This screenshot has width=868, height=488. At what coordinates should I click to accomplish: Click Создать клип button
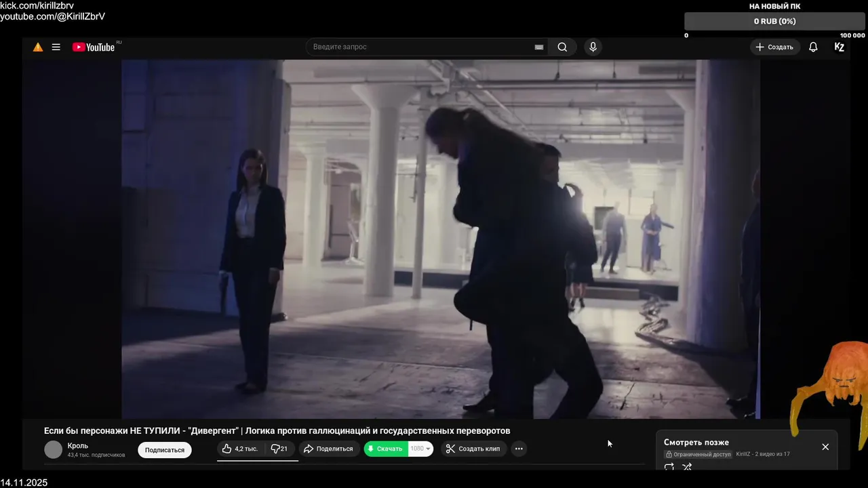click(473, 449)
